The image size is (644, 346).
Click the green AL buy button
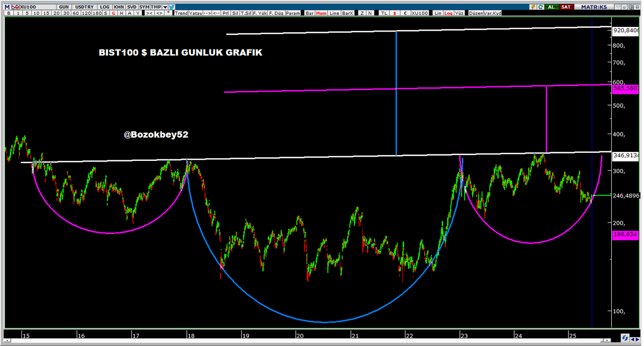(x=552, y=7)
